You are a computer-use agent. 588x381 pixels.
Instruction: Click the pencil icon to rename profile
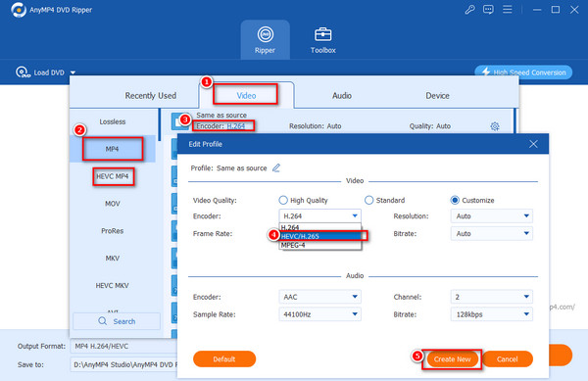[276, 167]
